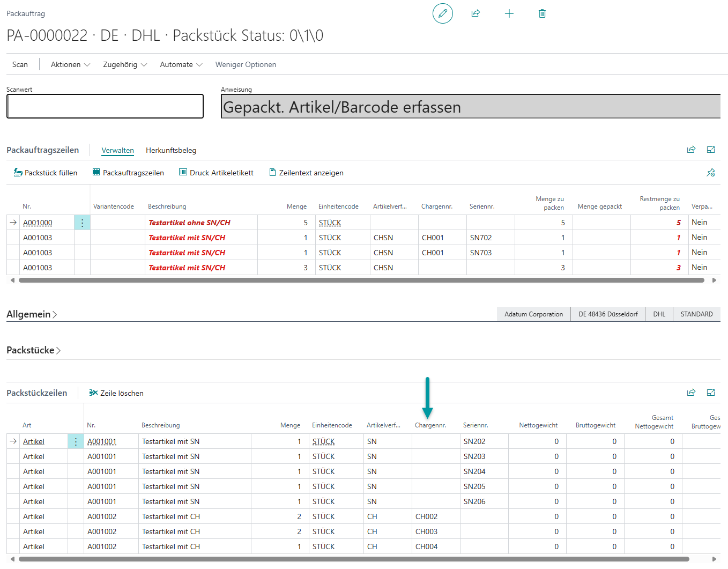This screenshot has width=728, height=569.
Task: Open the Aktionen dropdown menu
Action: click(70, 64)
